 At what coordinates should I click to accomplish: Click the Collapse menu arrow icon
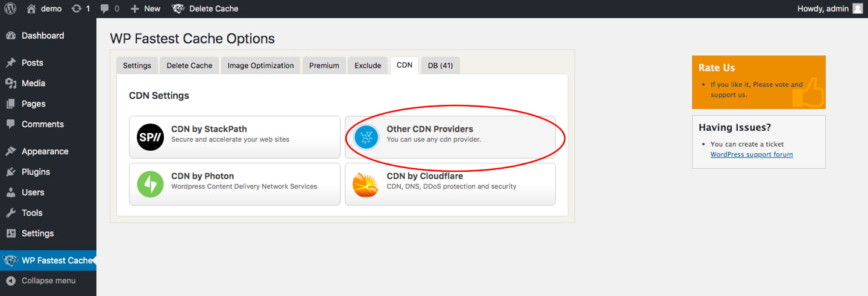click(x=10, y=281)
